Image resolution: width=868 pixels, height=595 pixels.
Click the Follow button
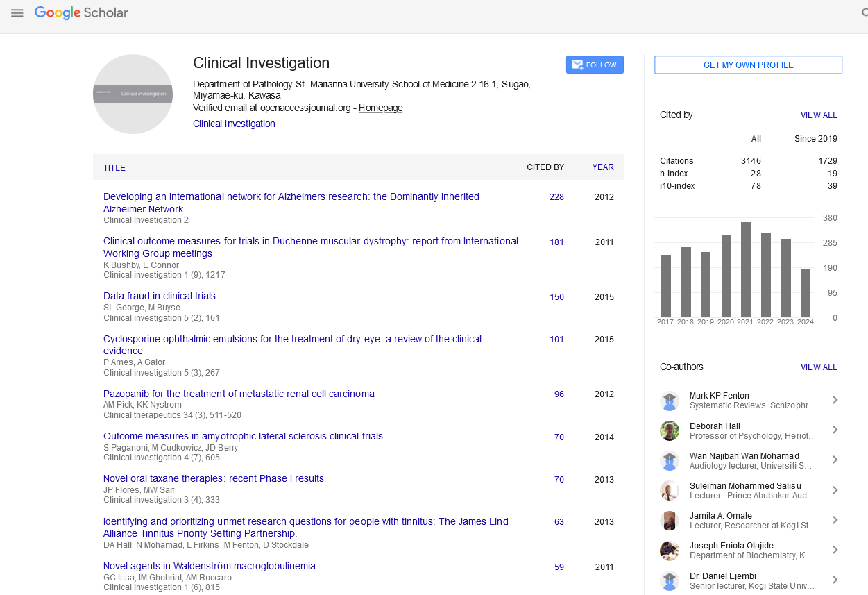point(595,65)
